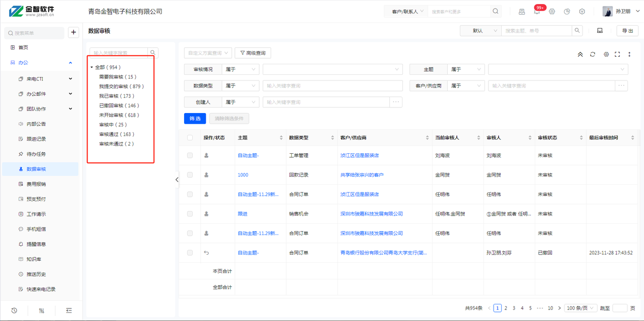
Task: Check the 工单管理 row checkbox
Action: coord(190,156)
